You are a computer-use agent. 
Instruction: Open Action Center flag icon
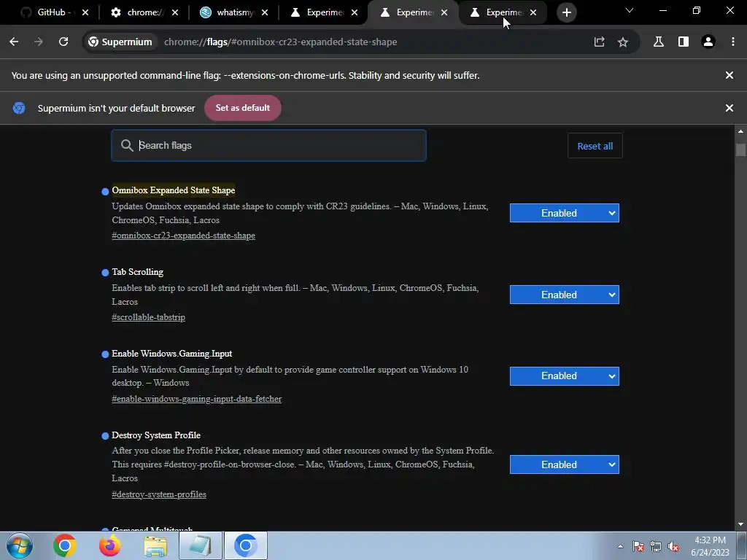click(x=638, y=546)
